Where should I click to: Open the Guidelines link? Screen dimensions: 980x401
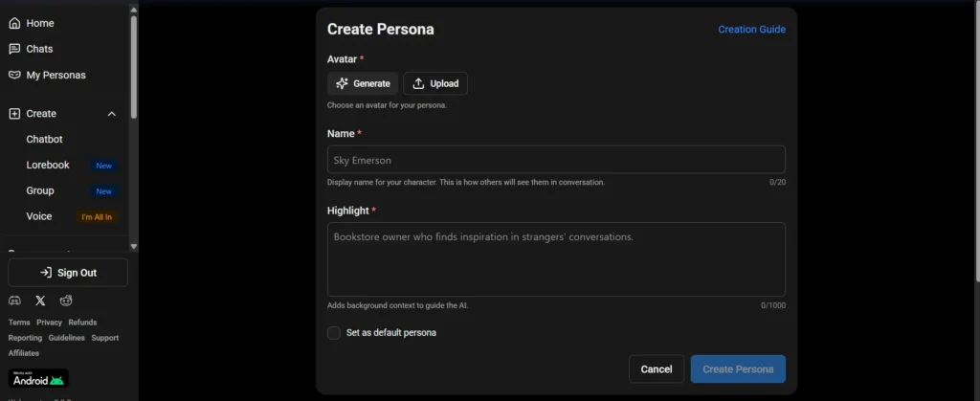(x=67, y=338)
